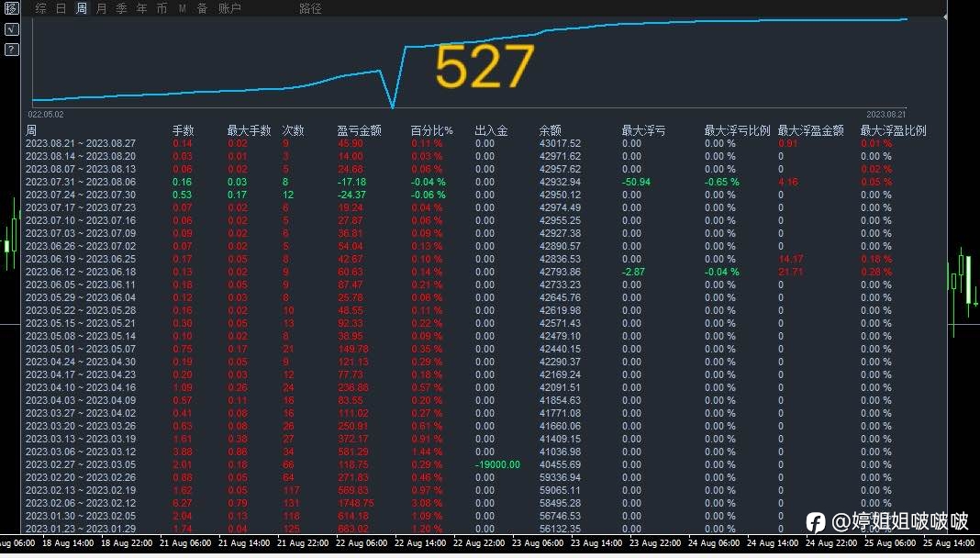Click the lot size value 6.27

click(x=183, y=503)
